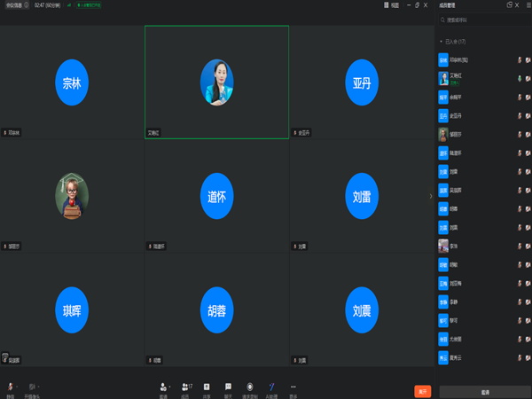
Task: Select the 亚丹 video tile
Action: (362, 82)
